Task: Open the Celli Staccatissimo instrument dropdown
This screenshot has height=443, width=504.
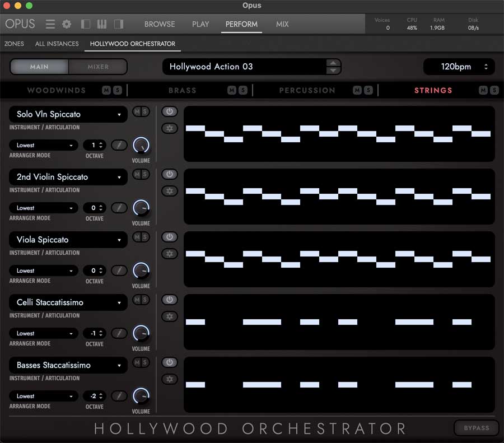Action: point(68,302)
